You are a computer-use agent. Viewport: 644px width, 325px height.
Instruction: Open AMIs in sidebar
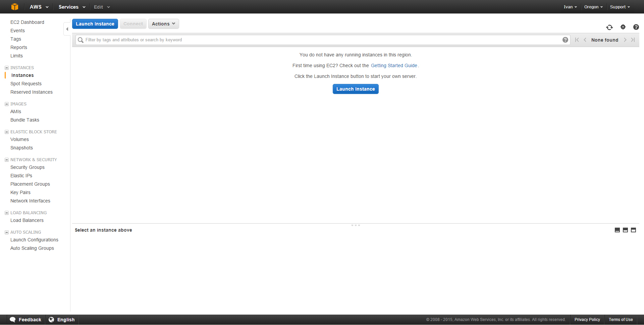coord(16,111)
